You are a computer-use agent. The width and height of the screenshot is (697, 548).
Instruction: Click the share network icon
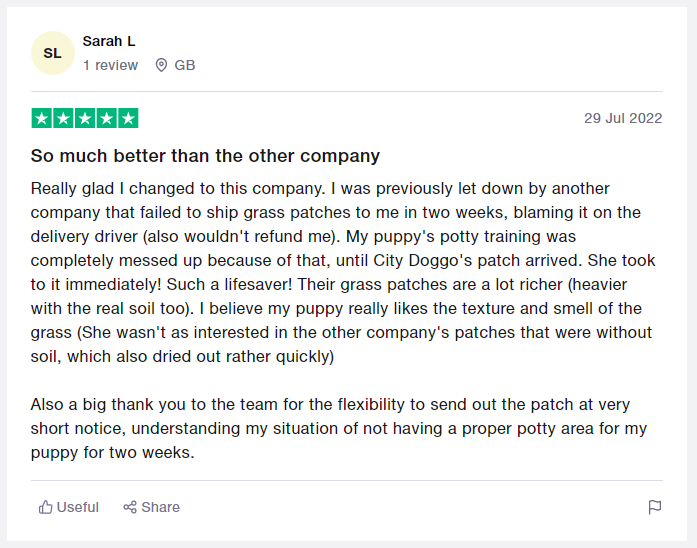pos(130,507)
